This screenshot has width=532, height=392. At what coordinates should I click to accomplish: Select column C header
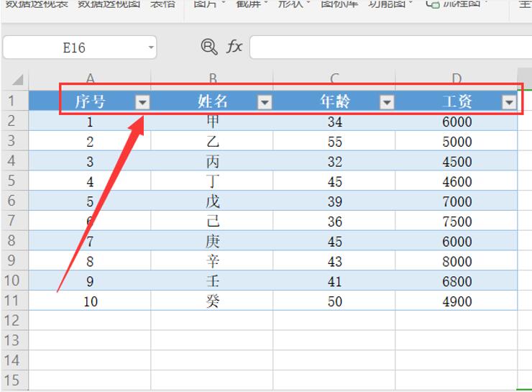point(334,79)
